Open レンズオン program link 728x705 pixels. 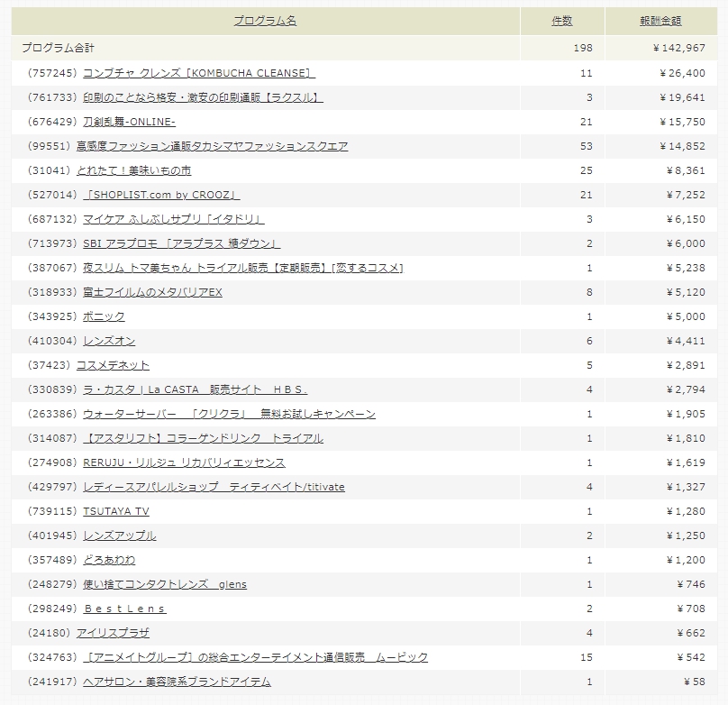click(109, 341)
